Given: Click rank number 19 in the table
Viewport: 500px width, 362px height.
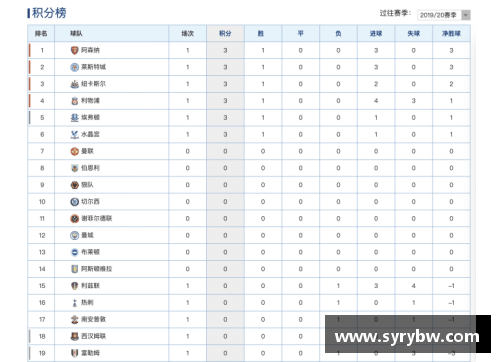Looking at the screenshot, I should pos(42,353).
